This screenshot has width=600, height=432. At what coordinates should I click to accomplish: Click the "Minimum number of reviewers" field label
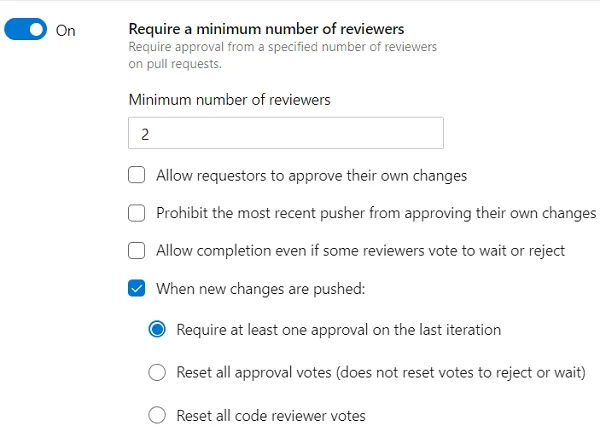click(x=230, y=99)
